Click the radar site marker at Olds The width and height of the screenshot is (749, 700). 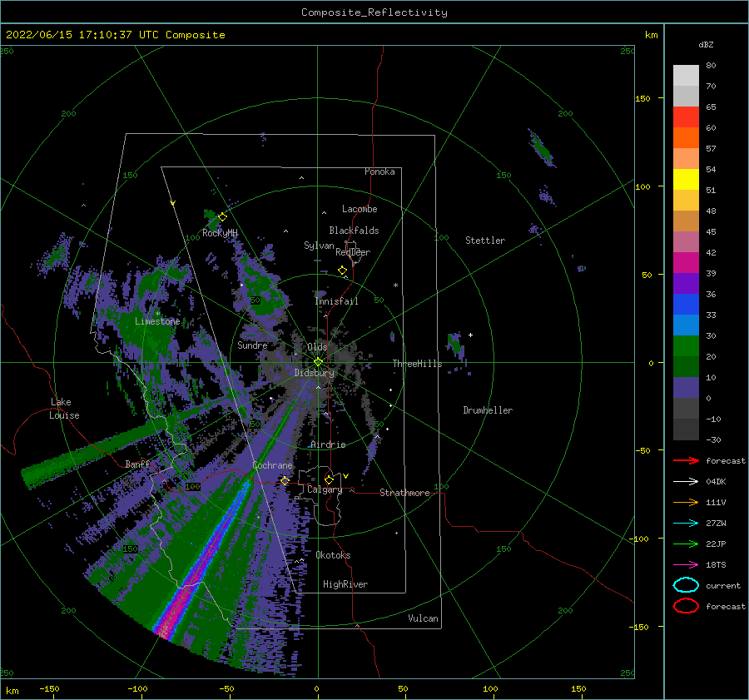pyautogui.click(x=318, y=362)
